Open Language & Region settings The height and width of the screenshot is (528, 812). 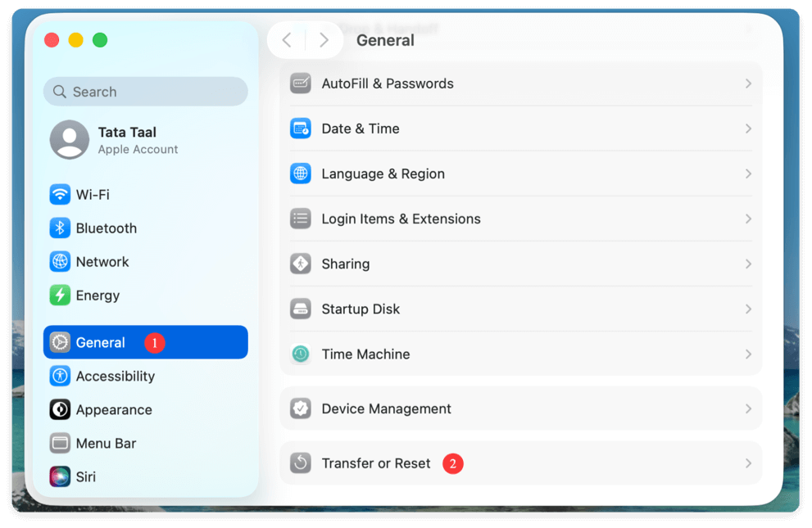click(383, 174)
